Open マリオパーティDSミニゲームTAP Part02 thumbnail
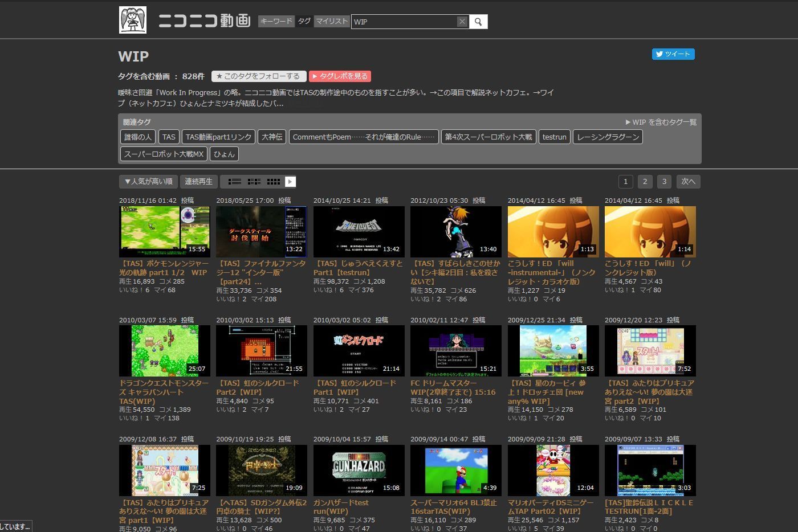 pyautogui.click(x=553, y=470)
